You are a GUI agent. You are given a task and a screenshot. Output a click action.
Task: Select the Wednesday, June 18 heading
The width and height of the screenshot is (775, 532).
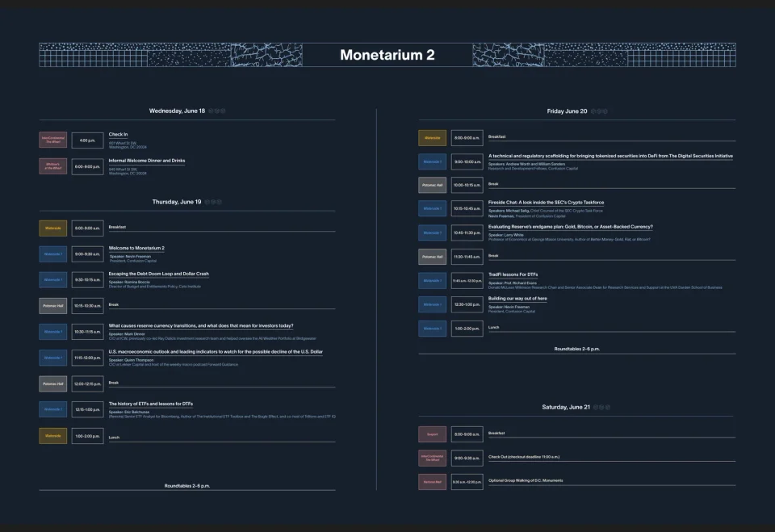coord(177,111)
